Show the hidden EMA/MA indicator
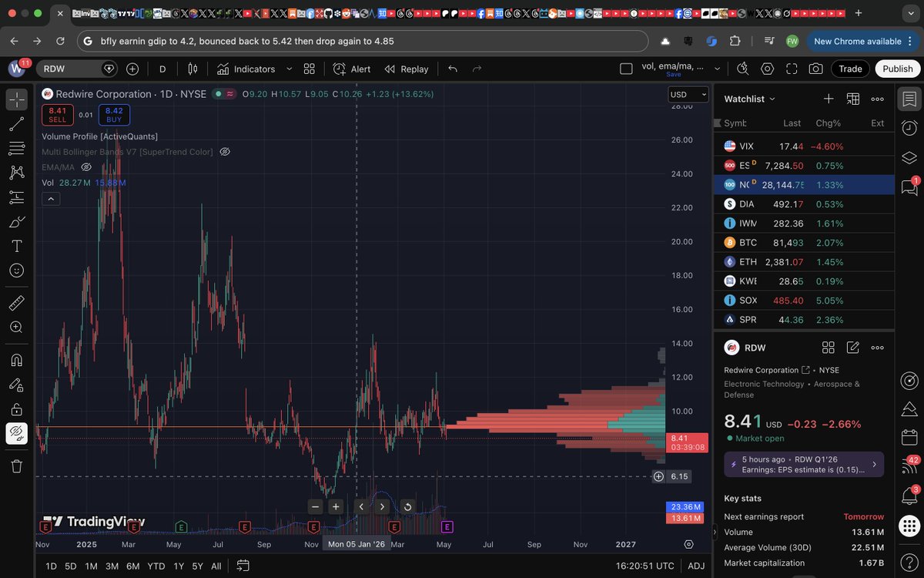 point(86,167)
